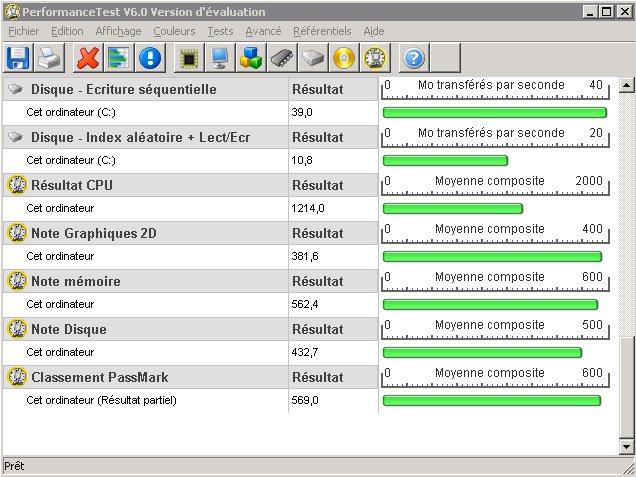Click the blue exclamation info icon
Image resolution: width=636 pixels, height=477 pixels.
click(x=150, y=58)
